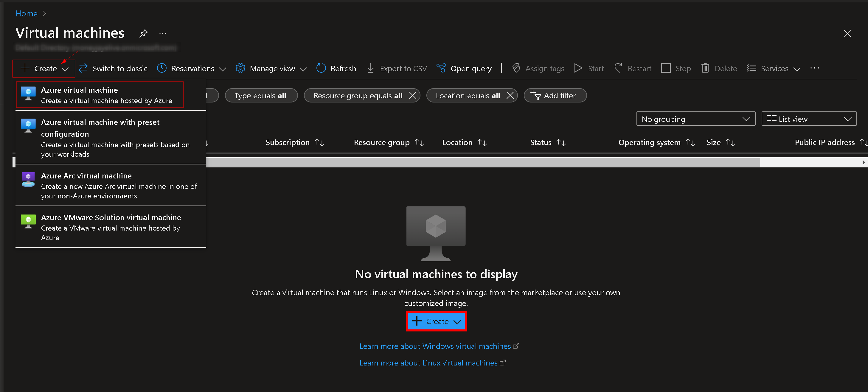Click Open query in the toolbar
The image size is (868, 392).
[x=464, y=69]
